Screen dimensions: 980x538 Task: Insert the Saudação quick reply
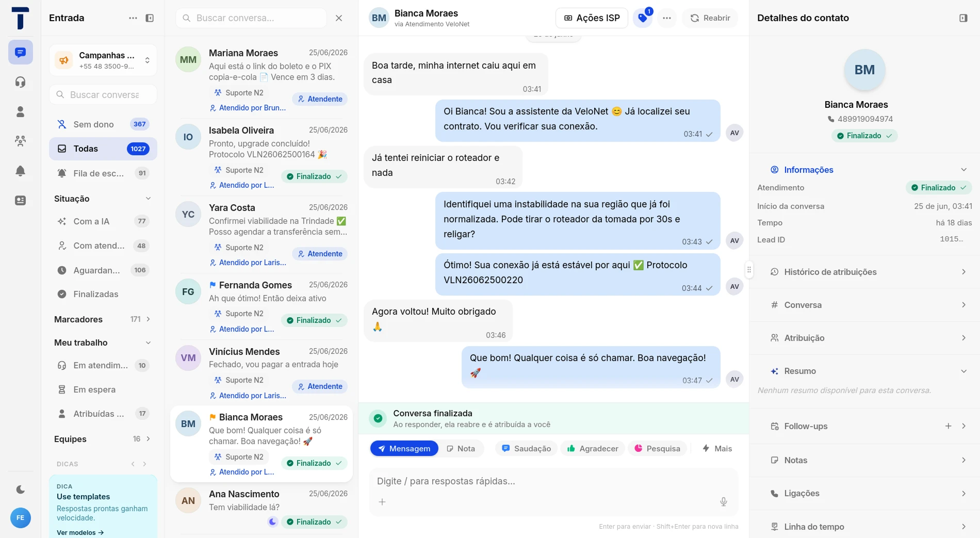tap(527, 448)
